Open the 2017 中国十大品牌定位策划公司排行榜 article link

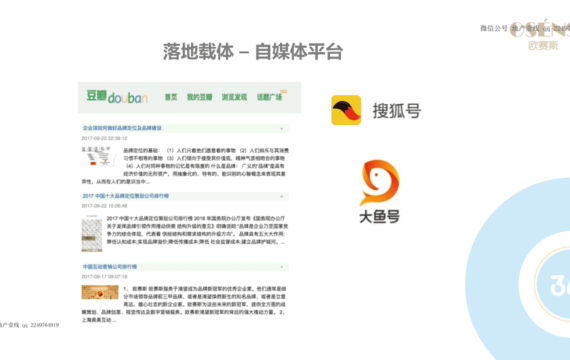125,196
